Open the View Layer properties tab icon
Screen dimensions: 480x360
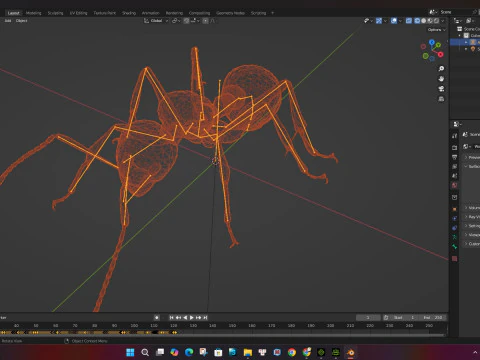click(454, 166)
